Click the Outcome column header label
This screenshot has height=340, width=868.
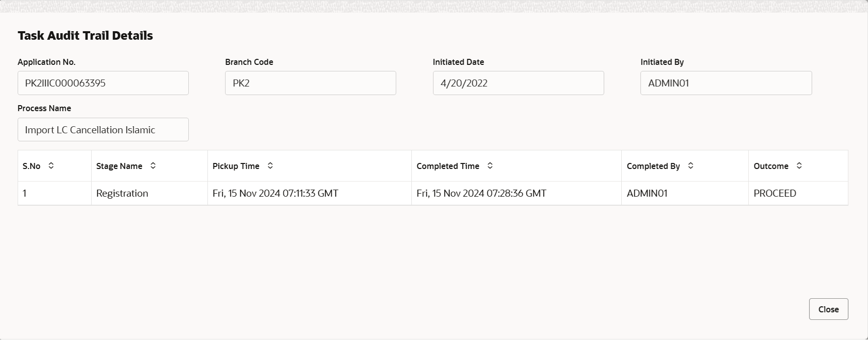click(771, 166)
